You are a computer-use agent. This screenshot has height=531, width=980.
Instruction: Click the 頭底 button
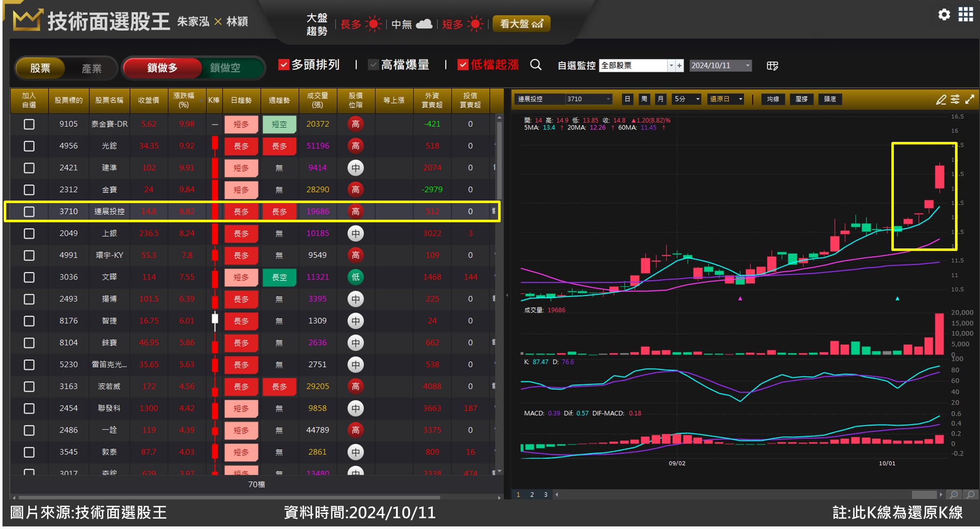tap(830, 99)
